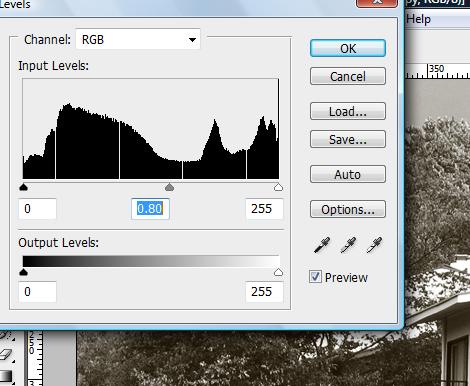Select the Eraser tool in toolbox
Screen dimensions: 470x386
[x=6, y=355]
